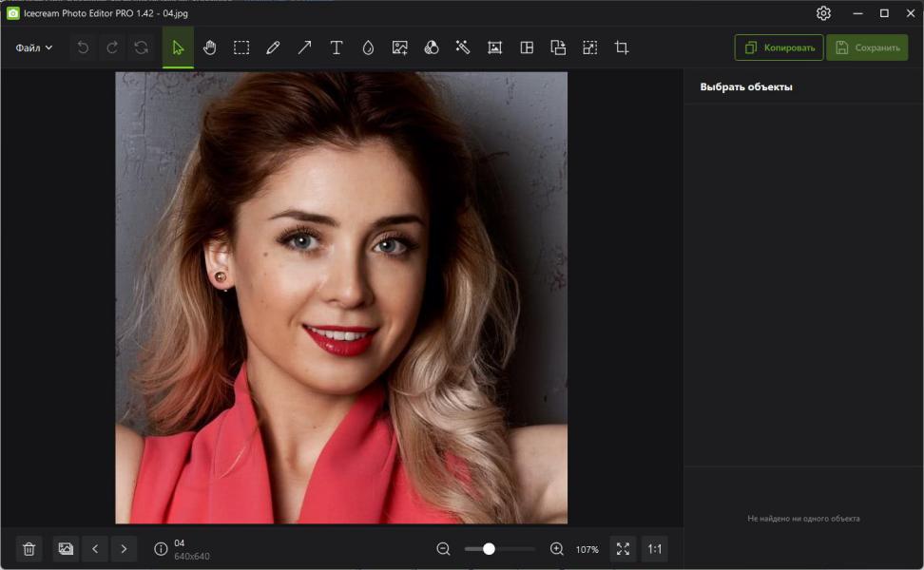
Task: Open the collage layout tool
Action: click(527, 47)
